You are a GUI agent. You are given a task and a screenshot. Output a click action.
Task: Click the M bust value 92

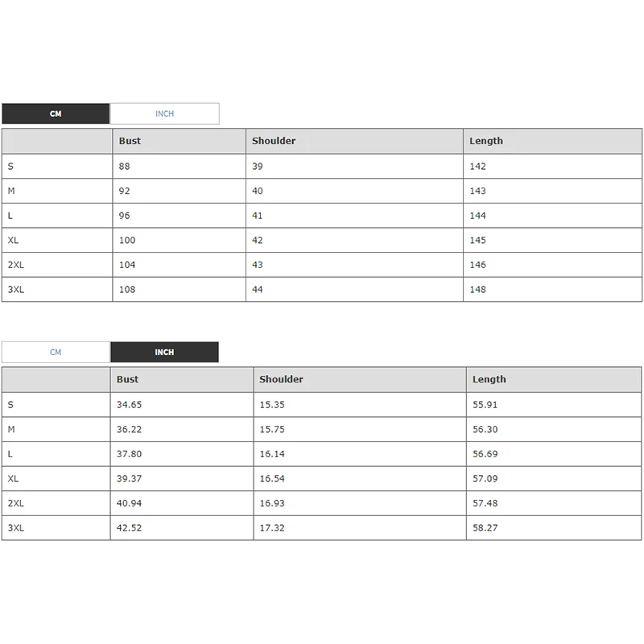coord(124,191)
